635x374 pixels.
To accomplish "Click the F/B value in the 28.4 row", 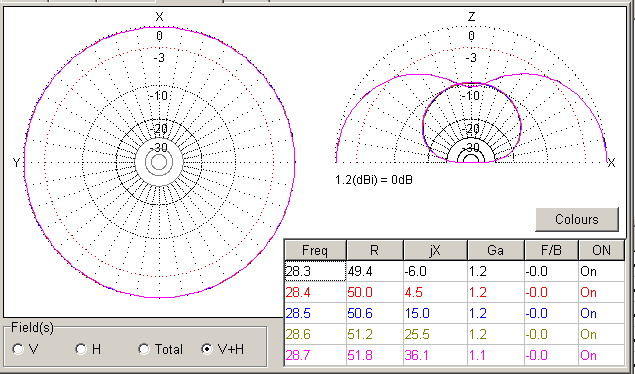I will (551, 292).
